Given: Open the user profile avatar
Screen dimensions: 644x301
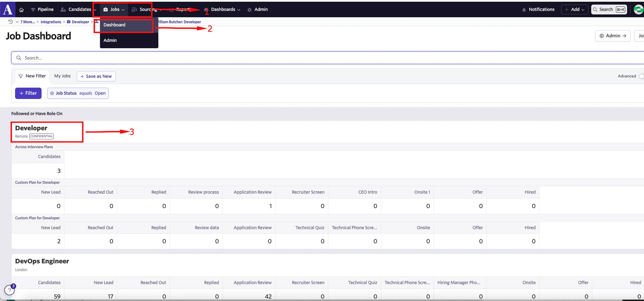Looking at the screenshot, I should point(639,10).
